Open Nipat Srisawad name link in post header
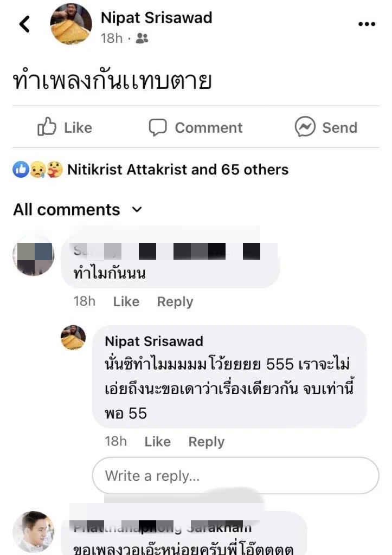Image resolution: width=392 pixels, height=555 pixels. (x=156, y=17)
